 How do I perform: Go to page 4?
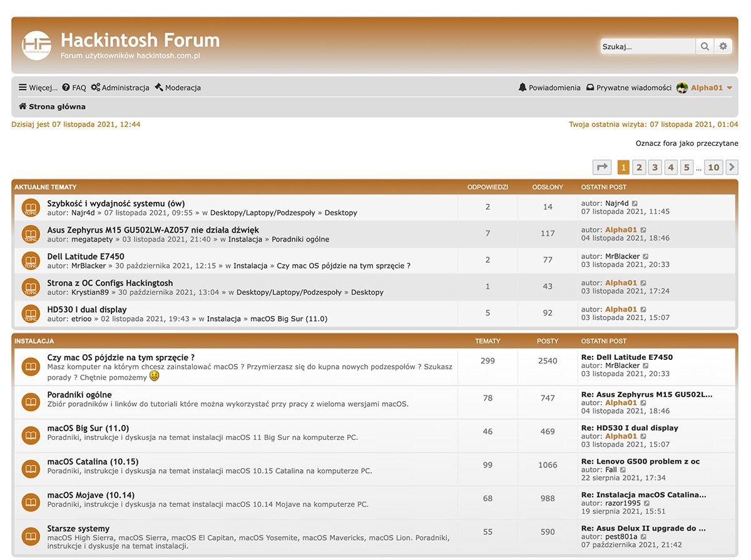(671, 167)
